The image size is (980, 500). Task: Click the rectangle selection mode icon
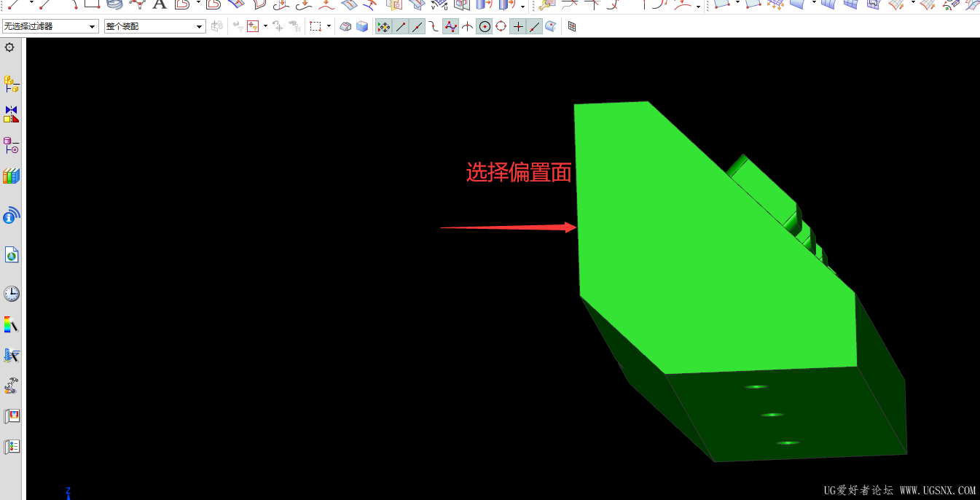coord(315,27)
